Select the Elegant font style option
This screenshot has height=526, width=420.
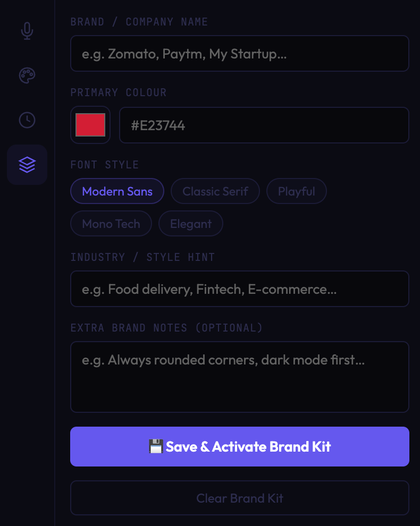click(x=190, y=224)
